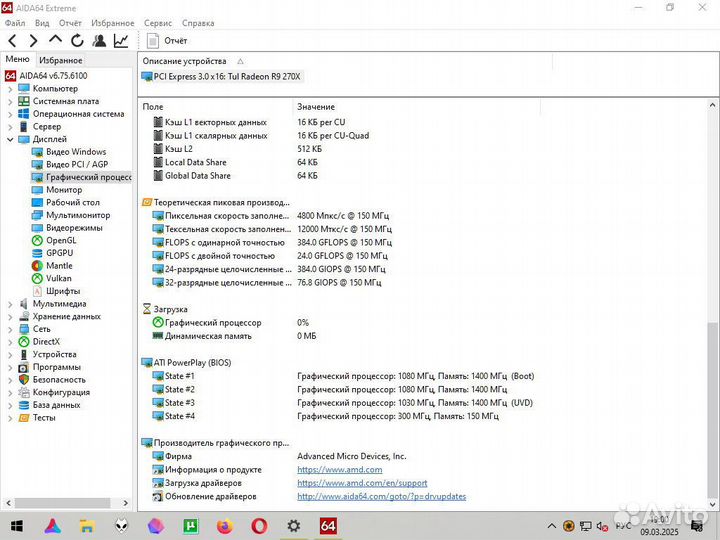Select the Vulkan tree item
The width and height of the screenshot is (720, 540).
pos(59,278)
